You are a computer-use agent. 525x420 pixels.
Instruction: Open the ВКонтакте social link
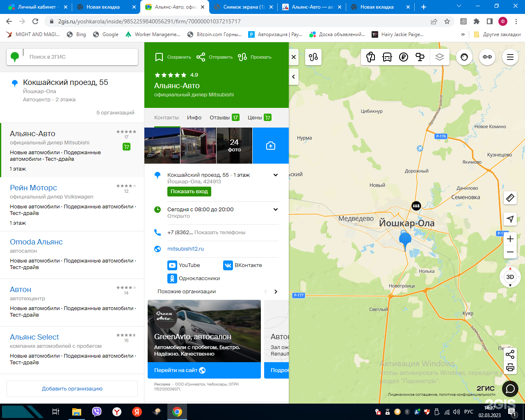click(243, 265)
